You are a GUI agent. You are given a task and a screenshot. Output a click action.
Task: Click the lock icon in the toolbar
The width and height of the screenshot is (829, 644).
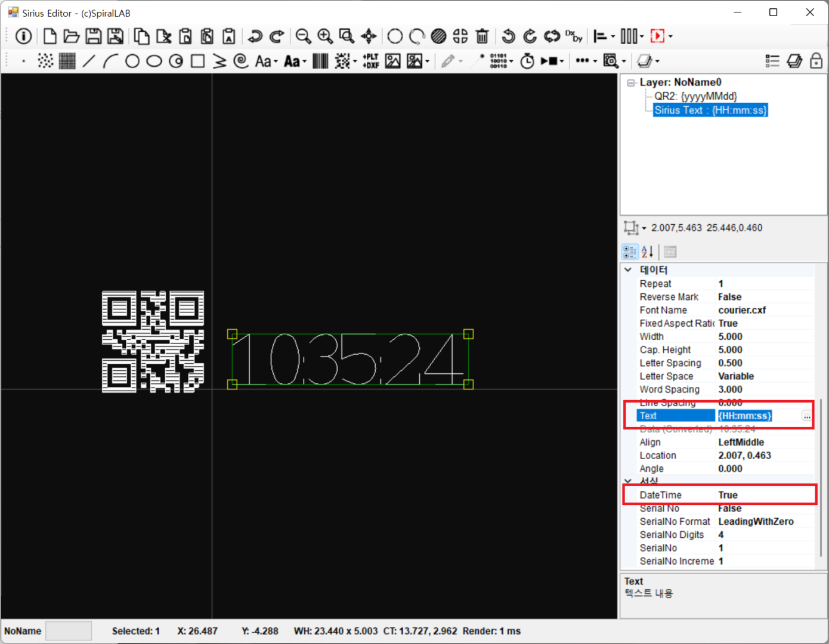point(816,61)
